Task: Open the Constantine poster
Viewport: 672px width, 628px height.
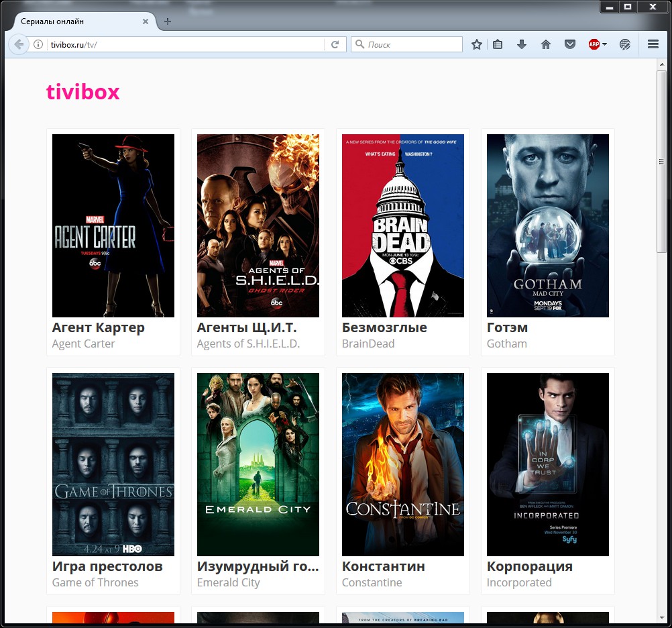Action: click(403, 464)
